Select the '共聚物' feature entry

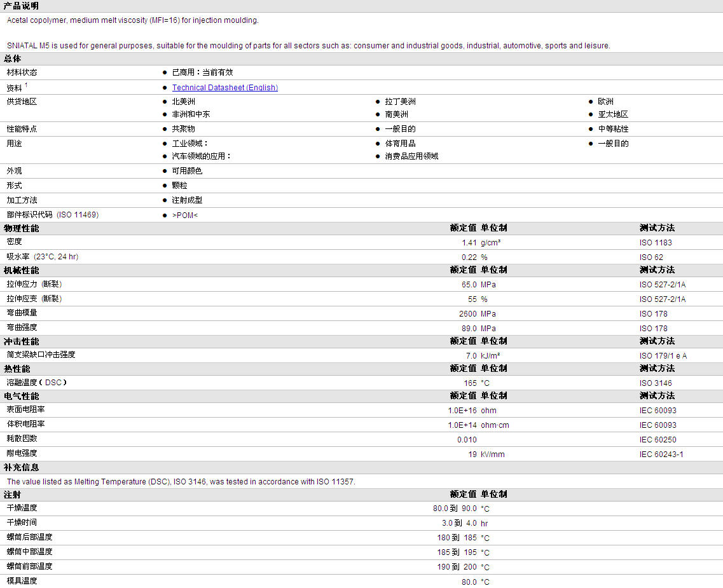tap(184, 129)
